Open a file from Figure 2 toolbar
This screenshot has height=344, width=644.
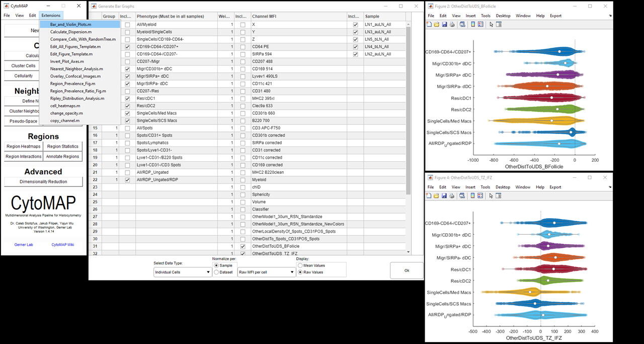(436, 24)
